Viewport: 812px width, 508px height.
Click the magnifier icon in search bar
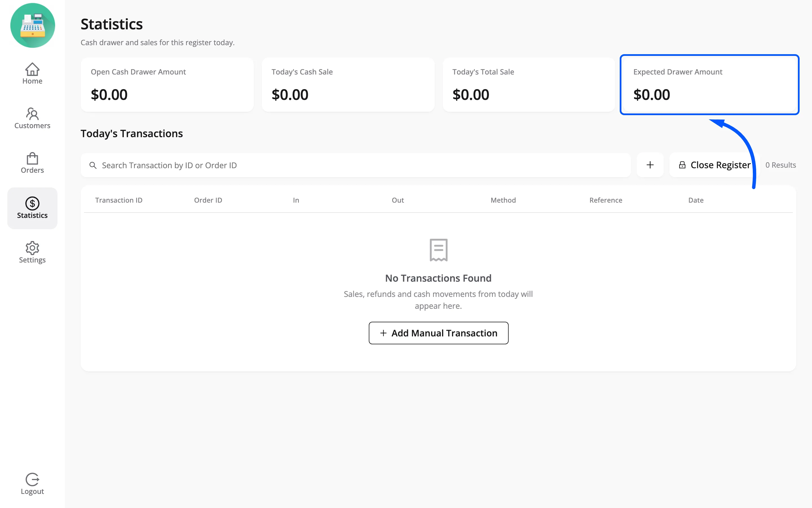coord(93,165)
